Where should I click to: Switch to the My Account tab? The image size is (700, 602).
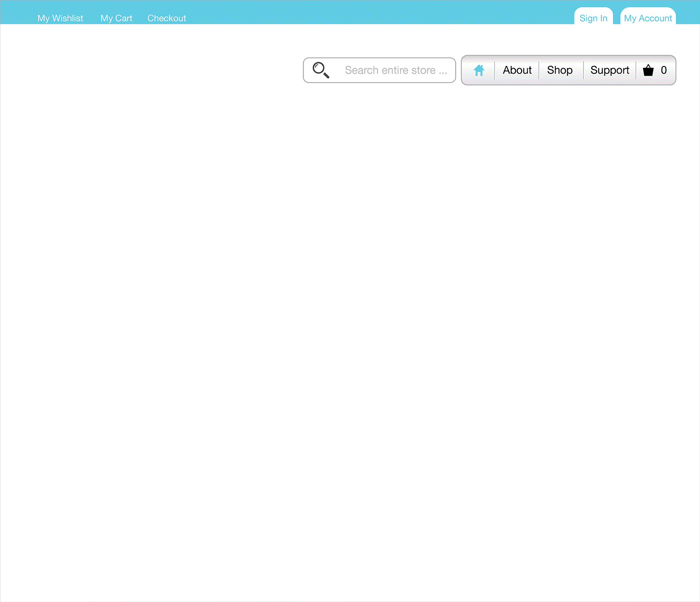point(647,18)
